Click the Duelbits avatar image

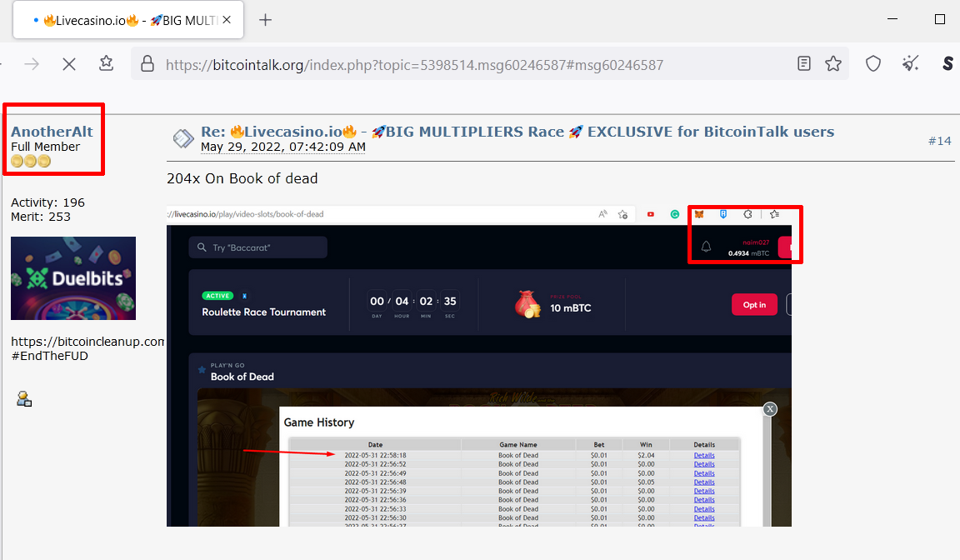[73, 278]
